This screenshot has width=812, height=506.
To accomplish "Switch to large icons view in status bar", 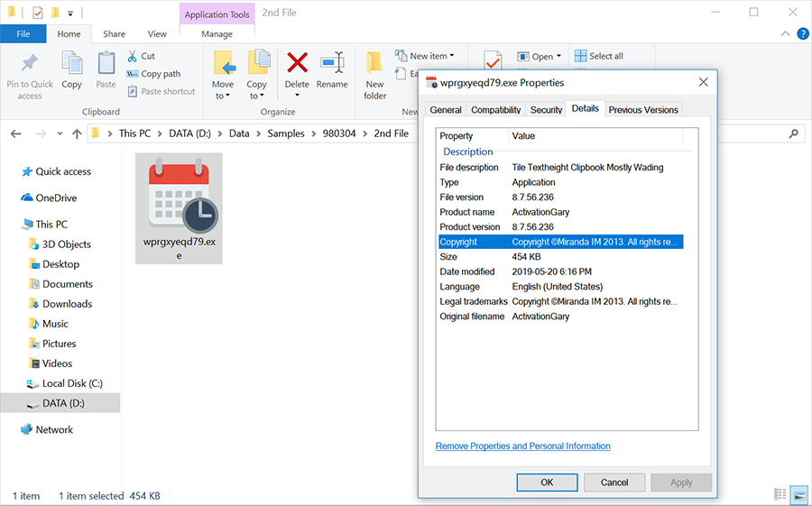I will pos(799,494).
